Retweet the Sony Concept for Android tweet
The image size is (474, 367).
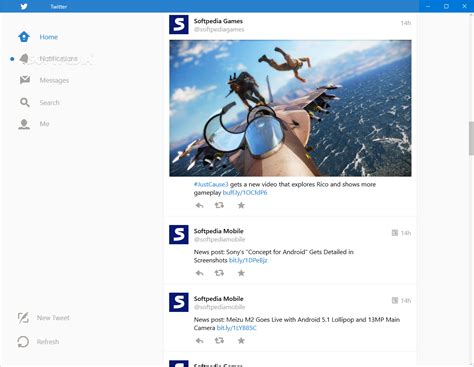pyautogui.click(x=219, y=273)
